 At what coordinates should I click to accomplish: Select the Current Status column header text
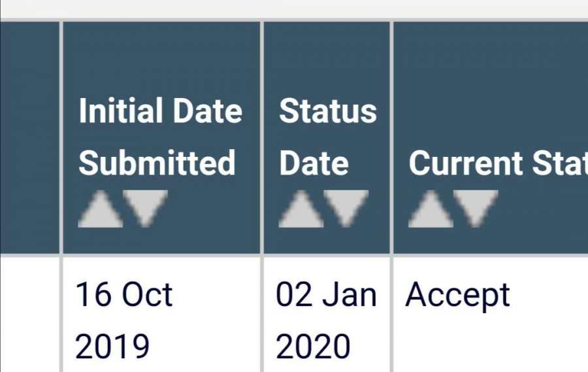click(x=498, y=163)
